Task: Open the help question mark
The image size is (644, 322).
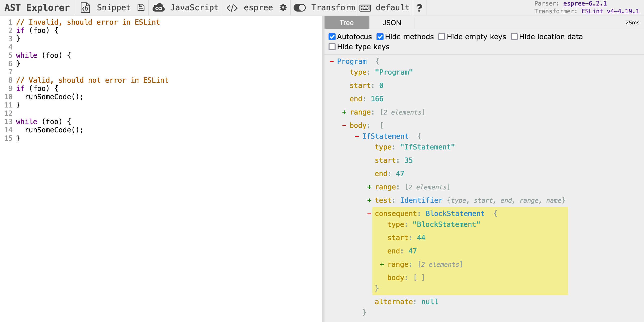Action: (419, 8)
